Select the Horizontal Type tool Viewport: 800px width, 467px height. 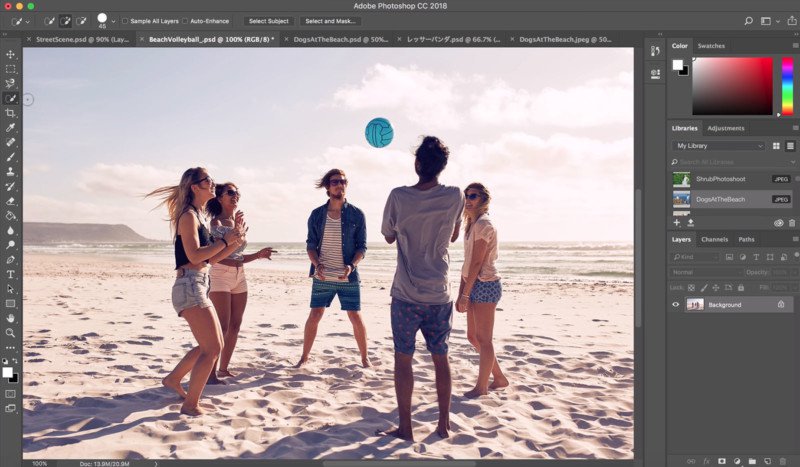click(10, 275)
